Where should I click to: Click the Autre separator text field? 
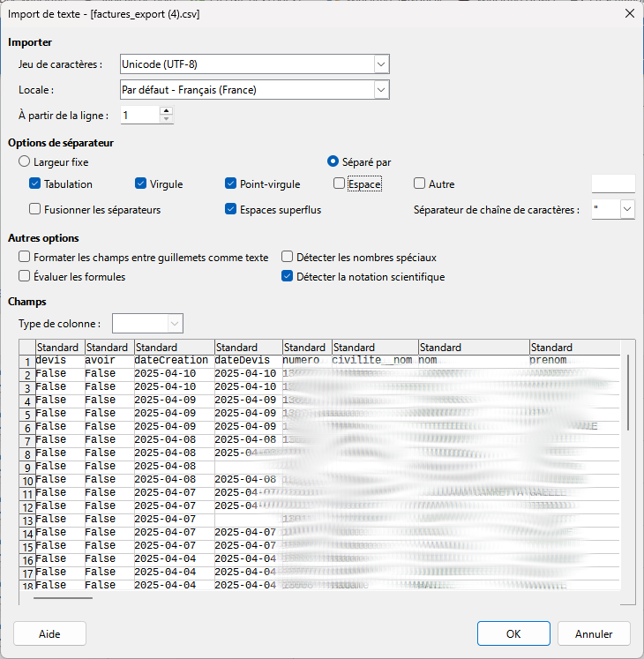pos(613,183)
